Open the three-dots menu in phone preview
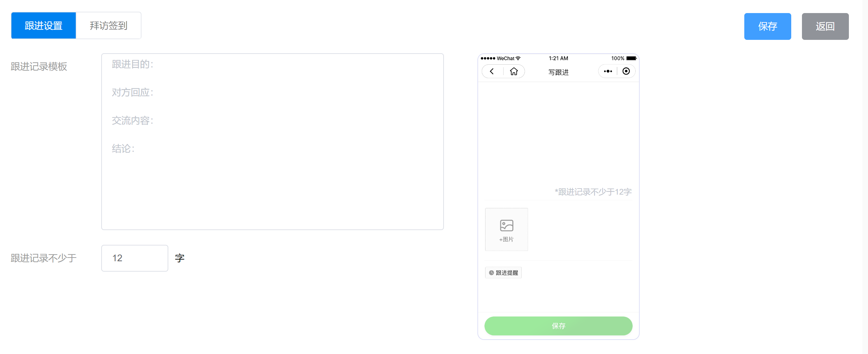 coord(607,71)
